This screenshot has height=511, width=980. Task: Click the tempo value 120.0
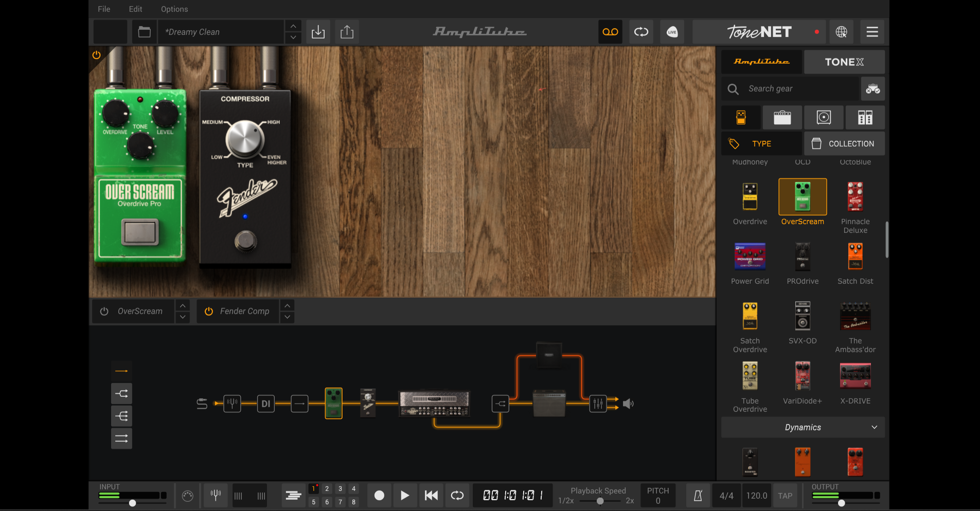point(757,496)
